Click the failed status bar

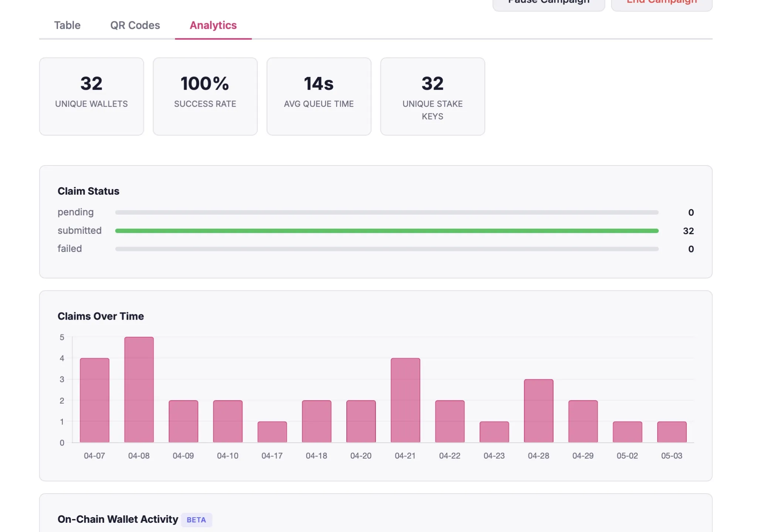coord(387,249)
